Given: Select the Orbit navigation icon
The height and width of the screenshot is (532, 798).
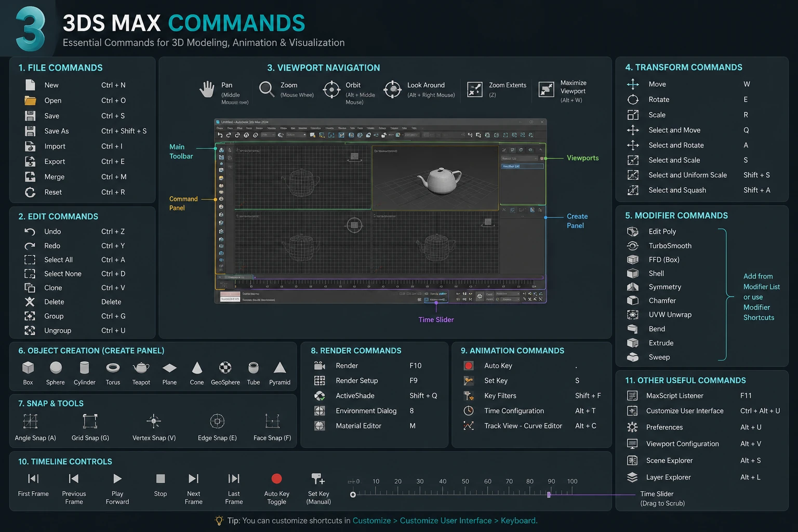Looking at the screenshot, I should [x=331, y=89].
